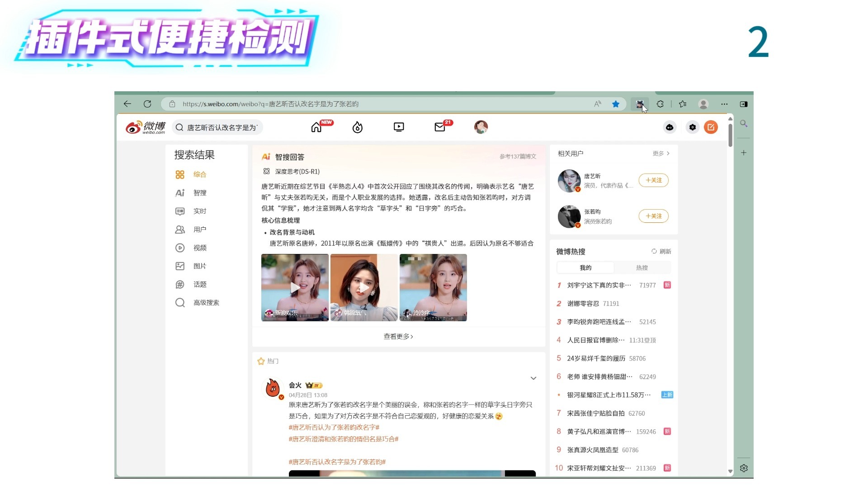Image resolution: width=868 pixels, height=488 pixels.
Task: Click the Weibo search input field
Action: tap(217, 127)
